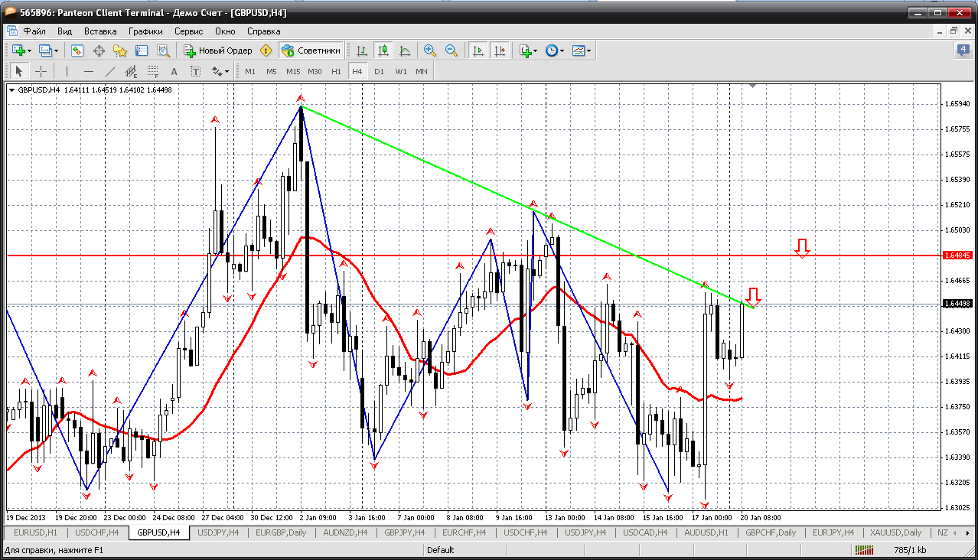978x560 pixels.
Task: Select the Crosshair tool
Action: pyautogui.click(x=41, y=71)
